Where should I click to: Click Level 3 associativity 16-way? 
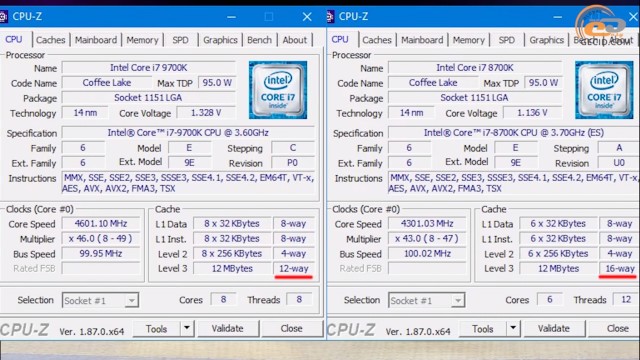(x=620, y=269)
